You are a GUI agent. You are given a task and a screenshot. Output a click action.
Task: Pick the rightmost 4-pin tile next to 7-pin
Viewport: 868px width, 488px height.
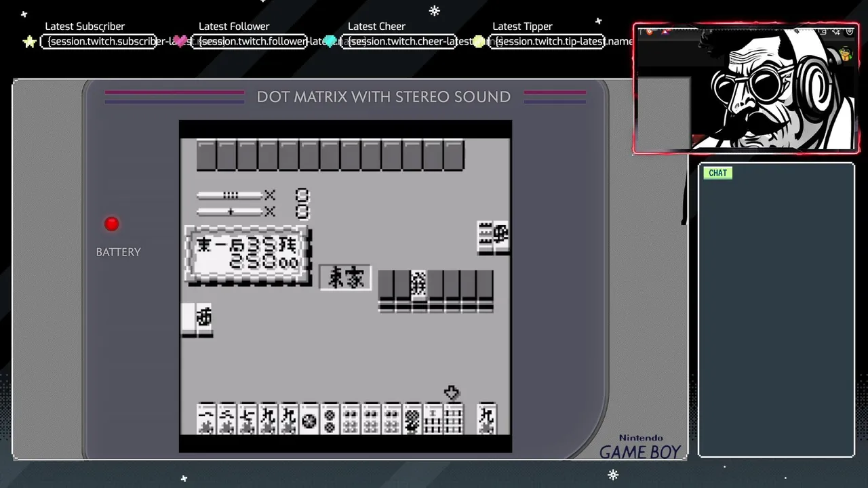pos(393,419)
